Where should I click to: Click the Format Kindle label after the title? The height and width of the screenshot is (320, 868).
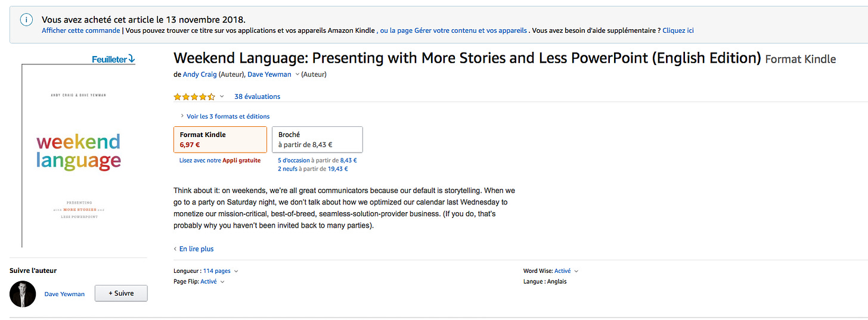(x=801, y=59)
